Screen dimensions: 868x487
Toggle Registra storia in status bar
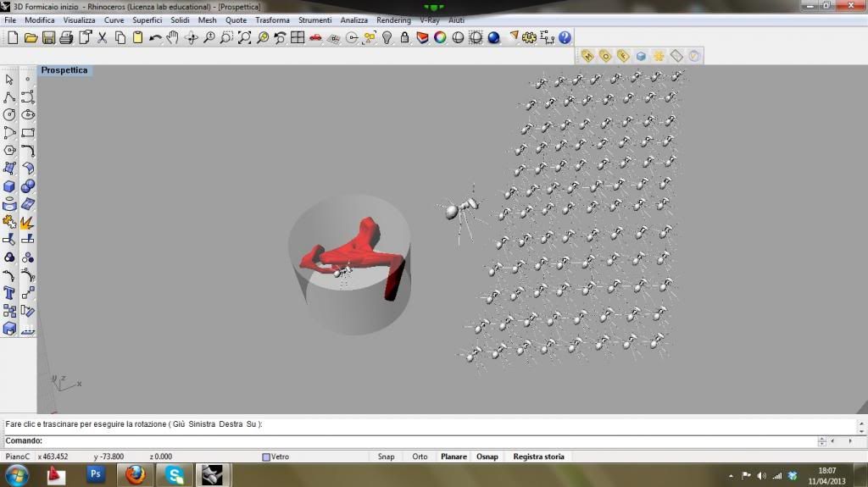538,457
